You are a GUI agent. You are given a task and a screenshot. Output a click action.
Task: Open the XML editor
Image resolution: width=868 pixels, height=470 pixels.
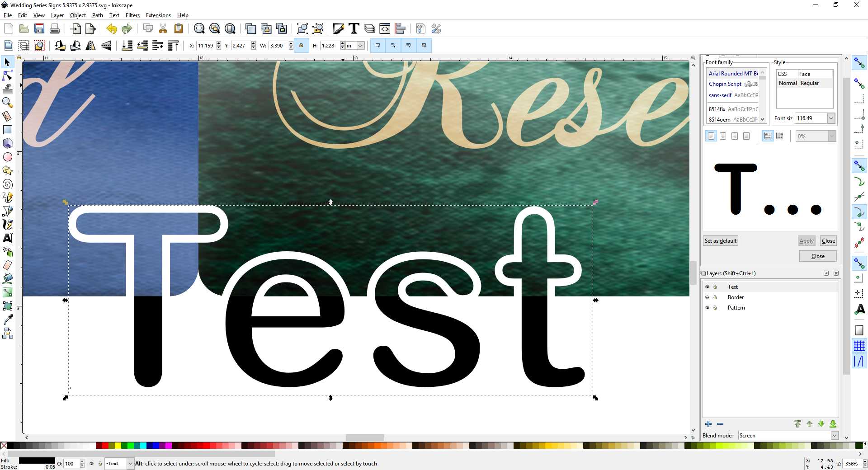(x=385, y=28)
